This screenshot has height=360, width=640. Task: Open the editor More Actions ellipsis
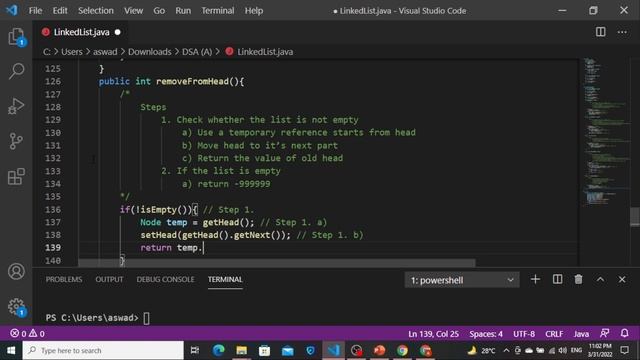point(622,32)
